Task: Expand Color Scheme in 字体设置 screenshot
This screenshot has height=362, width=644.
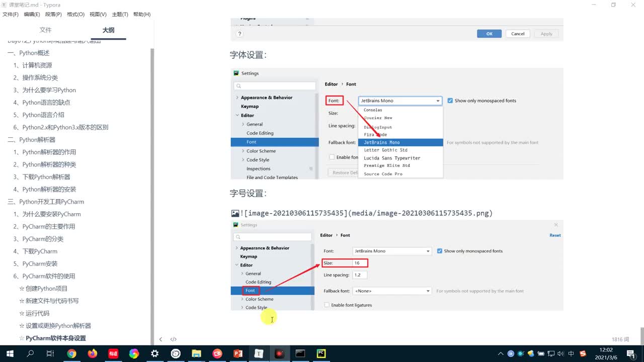Action: pos(243,151)
